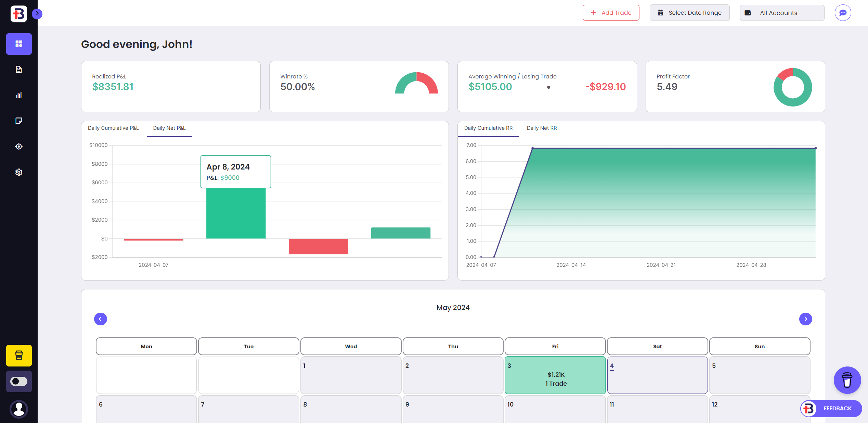Image resolution: width=868 pixels, height=423 pixels.
Task: Toggle the sidebar collapse arrow
Action: [37, 13]
